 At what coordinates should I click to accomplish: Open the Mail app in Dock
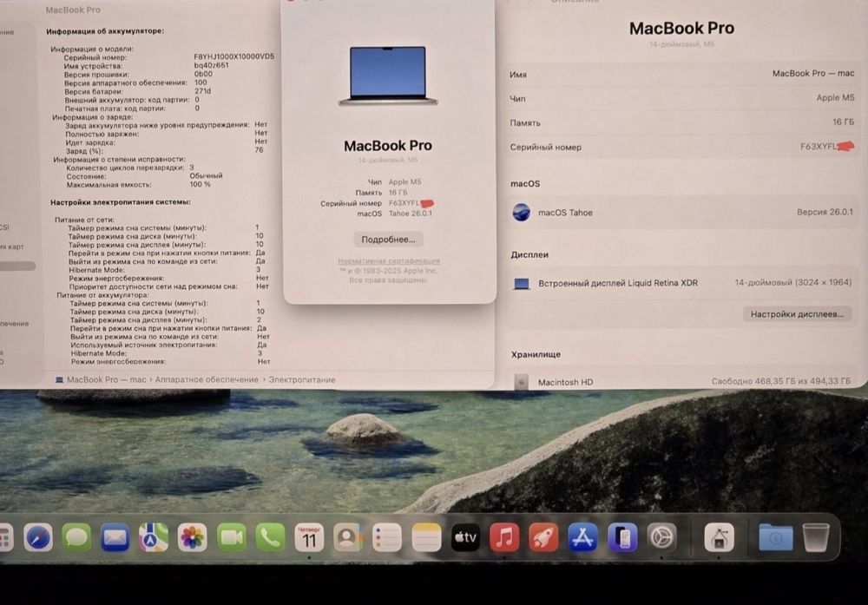[x=115, y=537]
